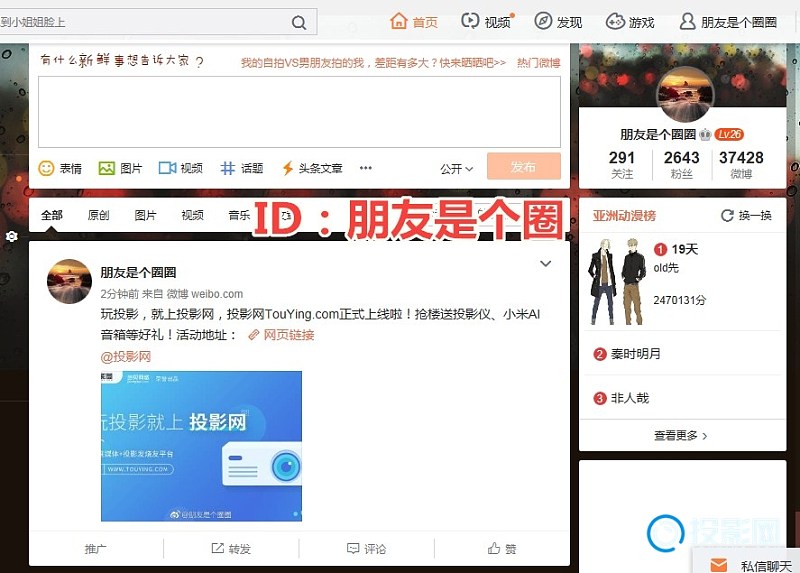Open the sidebar profile avatar
The image size is (800, 573).
684,95
